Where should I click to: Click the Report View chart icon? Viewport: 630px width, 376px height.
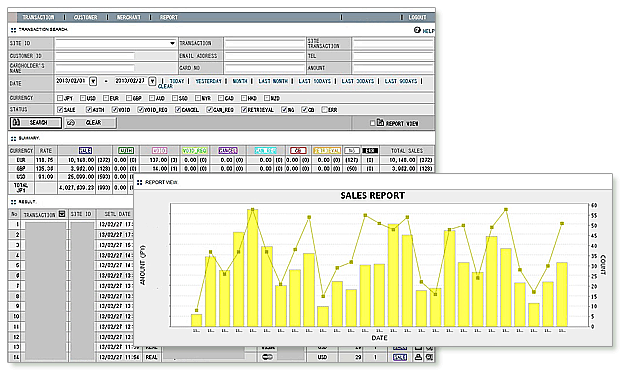coord(380,122)
